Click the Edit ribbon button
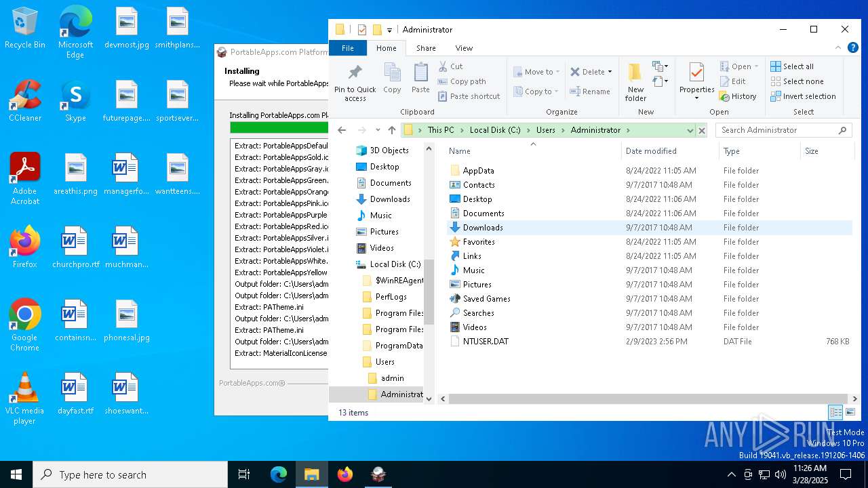 pyautogui.click(x=732, y=81)
